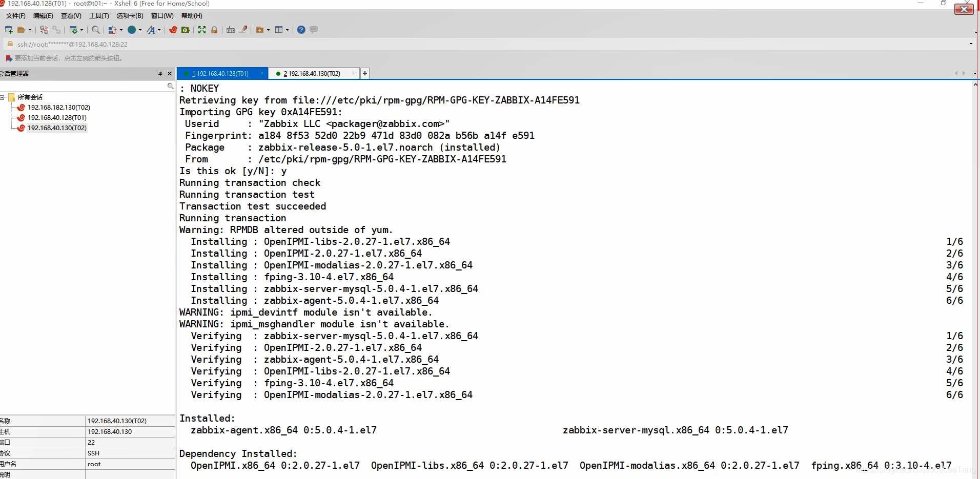Close the 192.168.40.128(T01) tab
980x479 pixels.
point(261,73)
